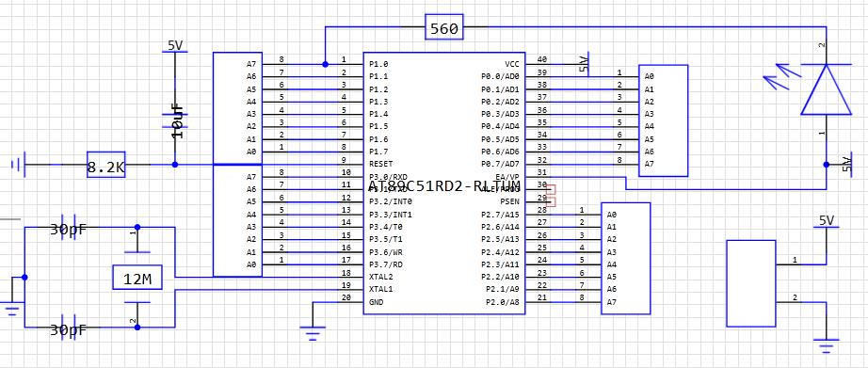Click the P3 port header connector
This screenshot has width=868, height=368.
(x=237, y=221)
